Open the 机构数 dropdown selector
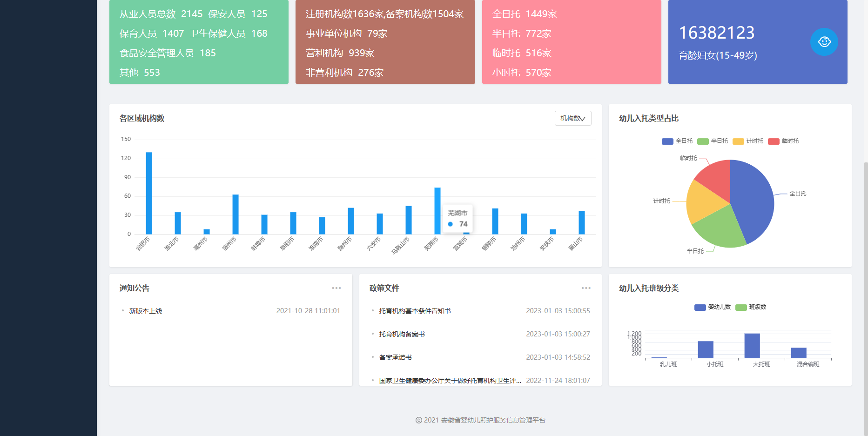This screenshot has width=868, height=436. [x=573, y=118]
